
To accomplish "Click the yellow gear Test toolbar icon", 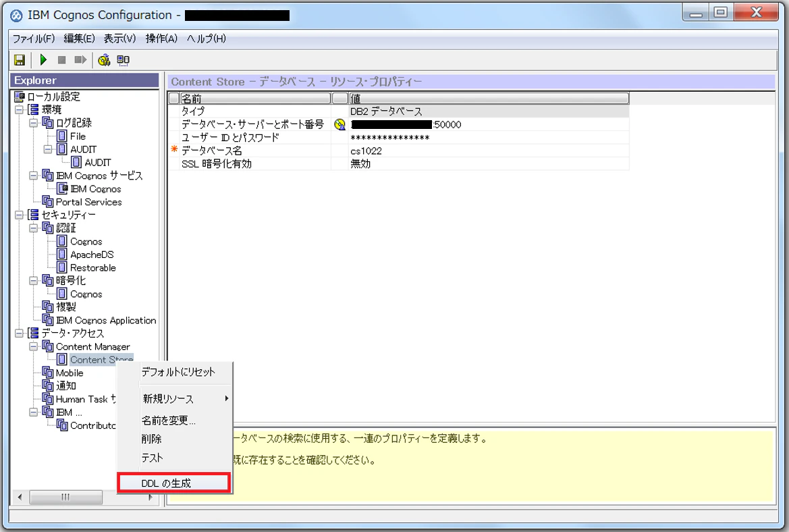I will [x=104, y=60].
